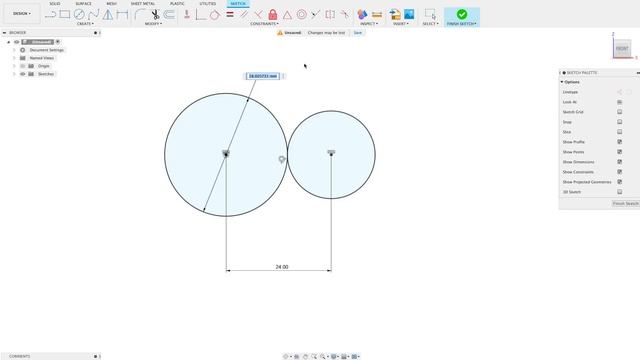Uncheck Show Projected Geometries checkbox

tap(620, 182)
